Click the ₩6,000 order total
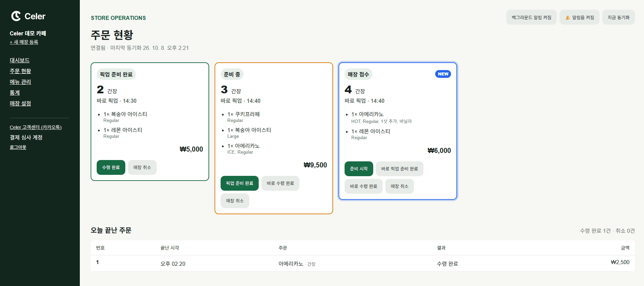 [439, 151]
